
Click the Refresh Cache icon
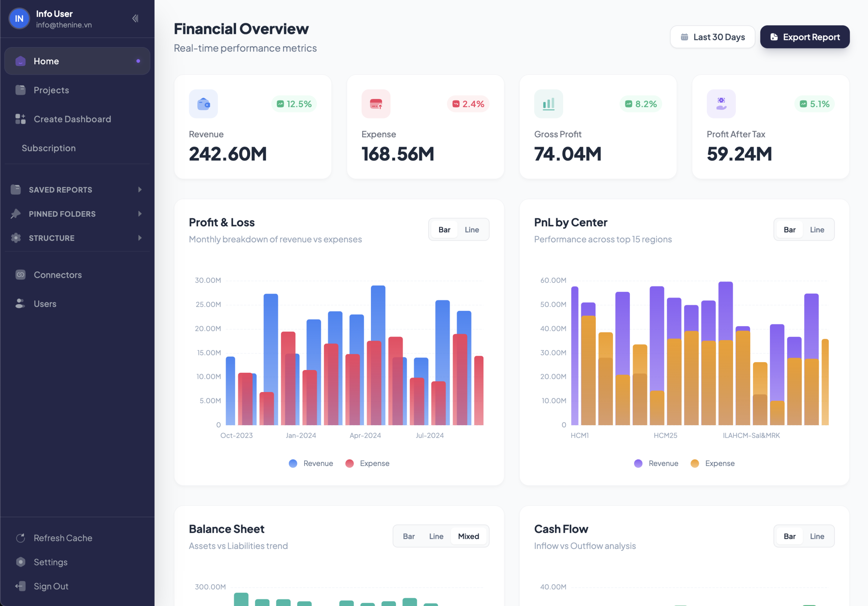[20, 537]
